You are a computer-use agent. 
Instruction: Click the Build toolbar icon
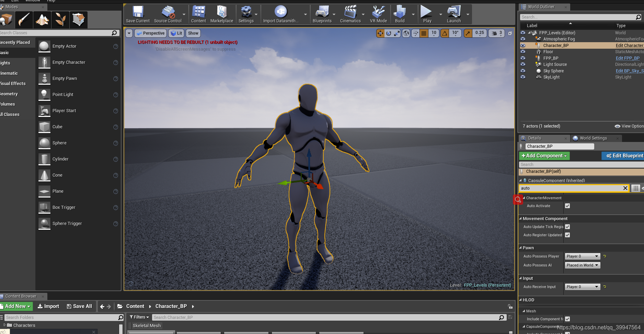tap(400, 14)
